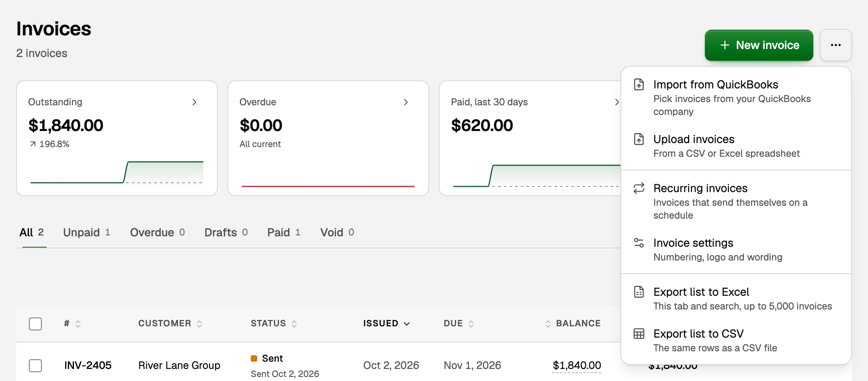Click the Recurring invoices loop icon
The height and width of the screenshot is (381, 868).
pyautogui.click(x=639, y=188)
